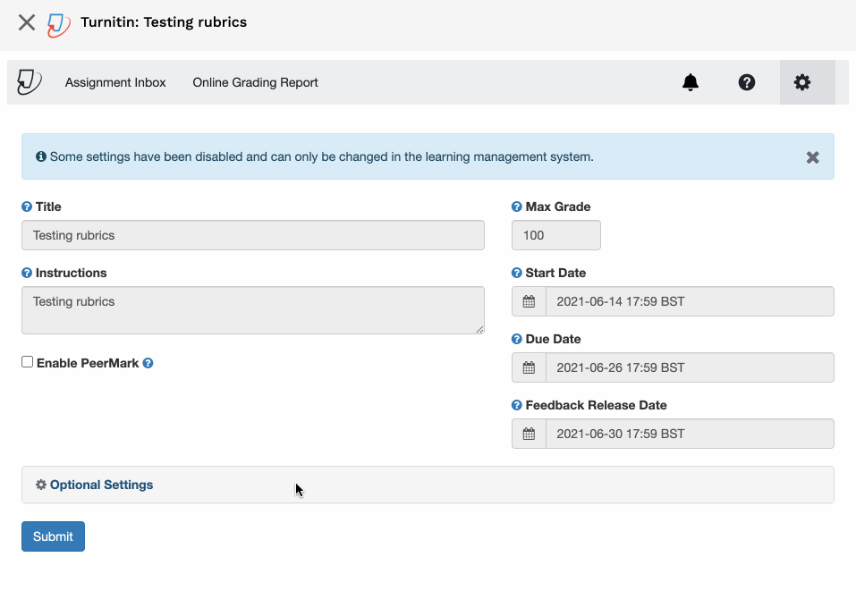Enable the PeerMark checkbox
Image resolution: width=856 pixels, height=616 pixels.
point(28,362)
